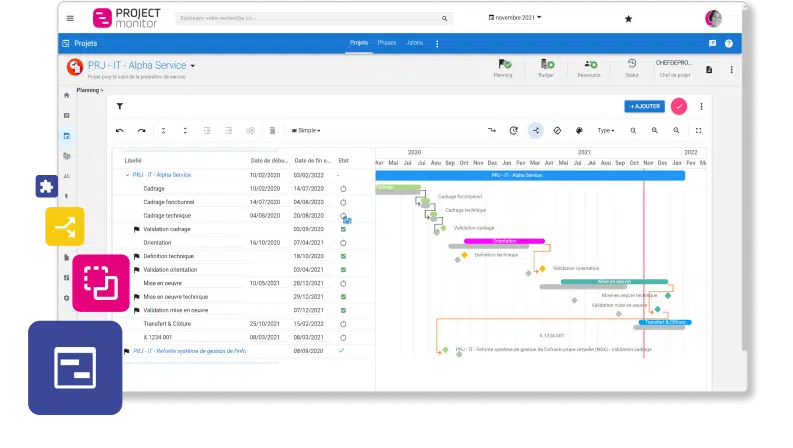Click the home icon in sidebar

(67, 95)
